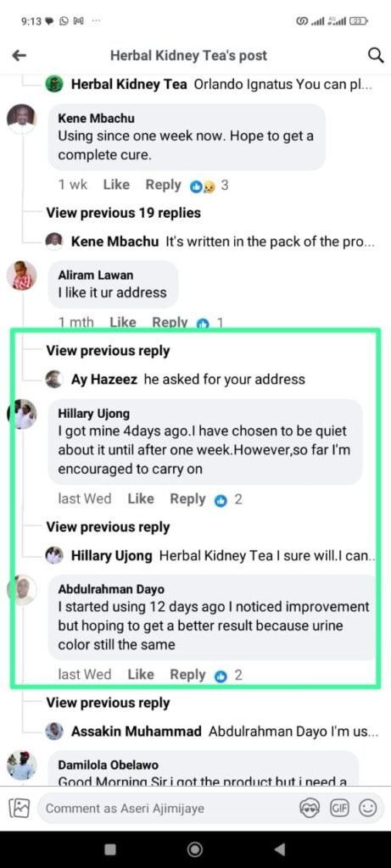This screenshot has height=868, width=391.
Task: Tap the back arrow icon
Action: coord(20,55)
